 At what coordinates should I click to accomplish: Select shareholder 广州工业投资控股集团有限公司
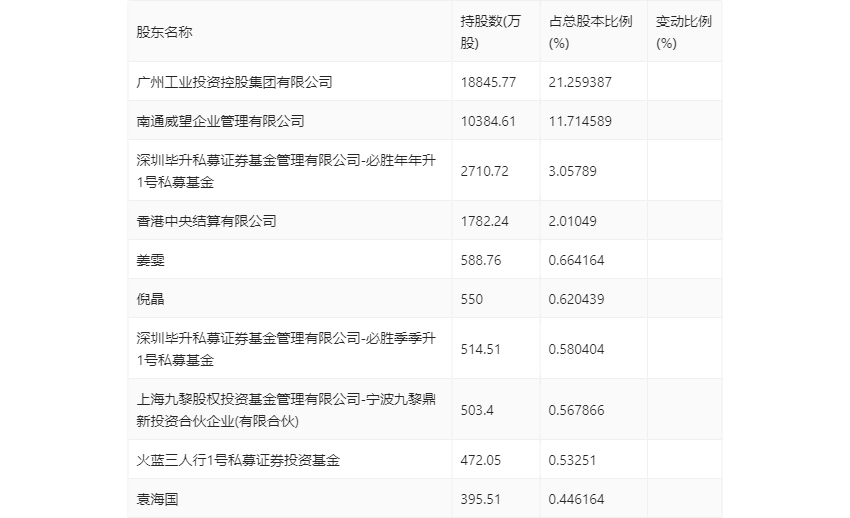[234, 82]
